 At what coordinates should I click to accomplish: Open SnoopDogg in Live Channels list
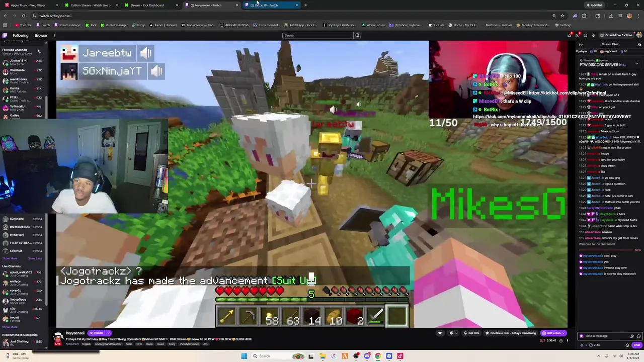pos(22,300)
